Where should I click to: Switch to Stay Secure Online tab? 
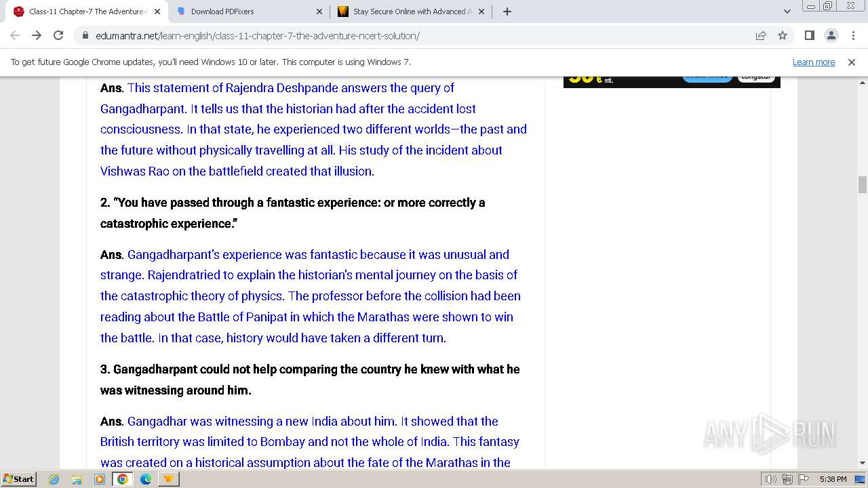click(x=412, y=12)
